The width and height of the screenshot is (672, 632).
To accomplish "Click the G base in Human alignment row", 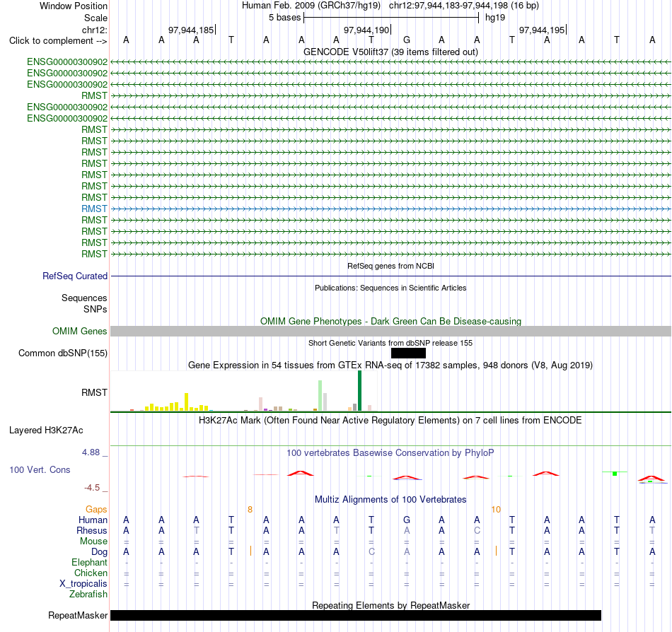I will pyautogui.click(x=407, y=520).
